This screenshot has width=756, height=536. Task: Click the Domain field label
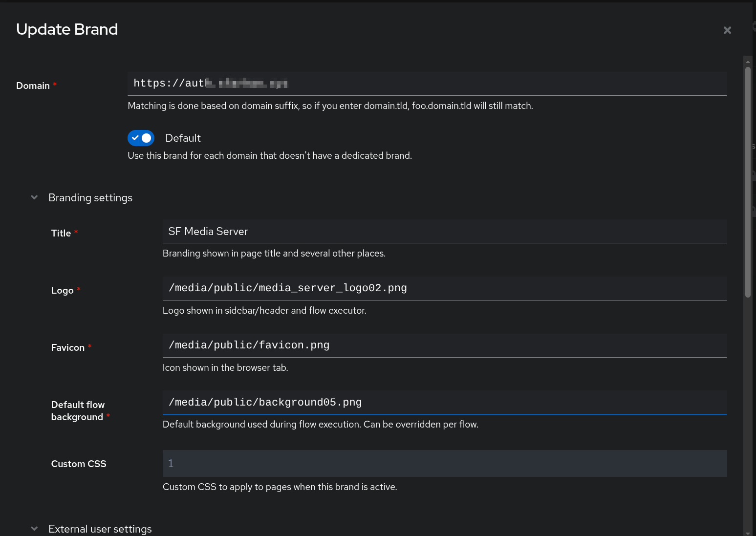pos(33,86)
